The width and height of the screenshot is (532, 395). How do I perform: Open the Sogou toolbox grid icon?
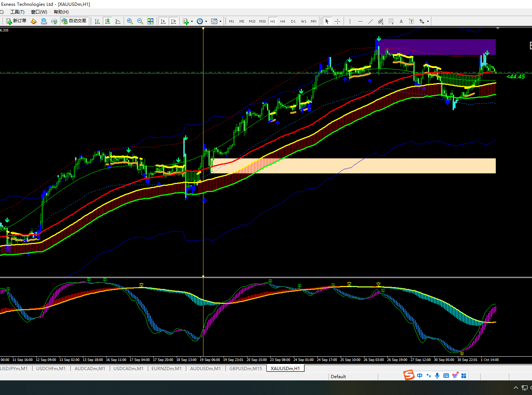tap(464, 376)
